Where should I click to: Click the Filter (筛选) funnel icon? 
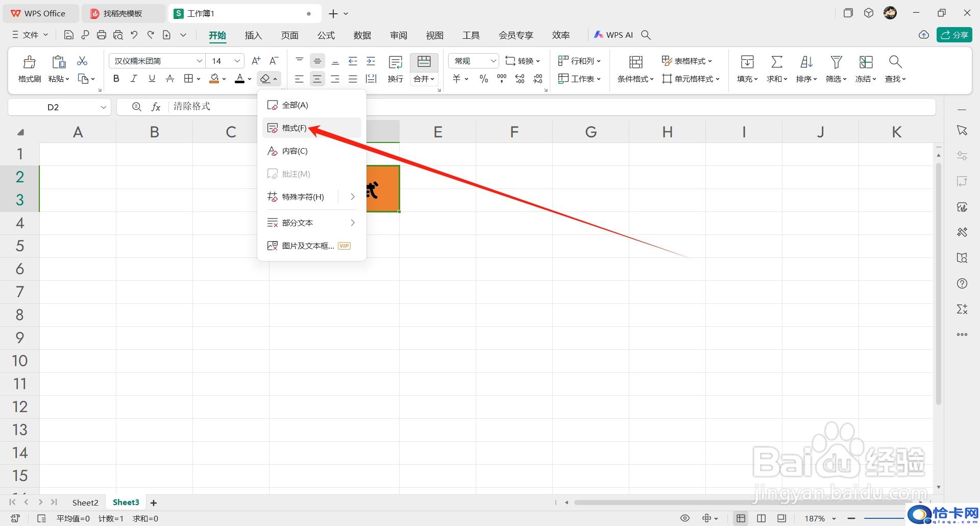pos(836,62)
